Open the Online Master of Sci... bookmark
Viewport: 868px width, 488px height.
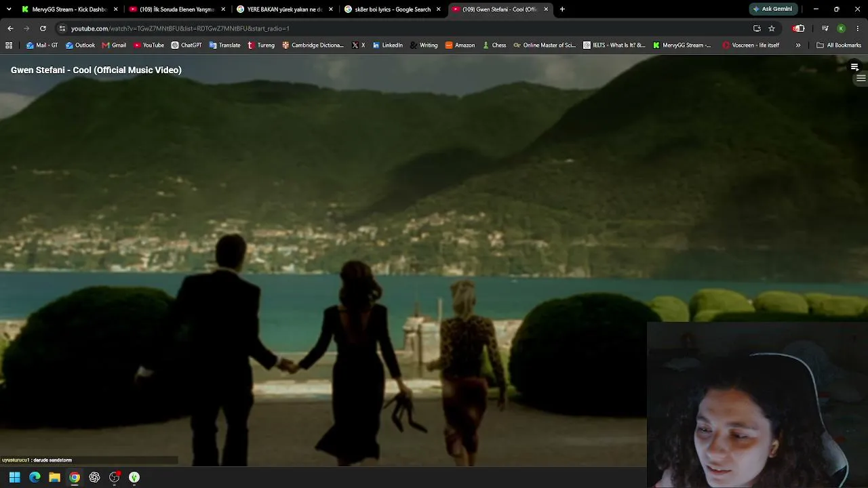click(x=545, y=45)
